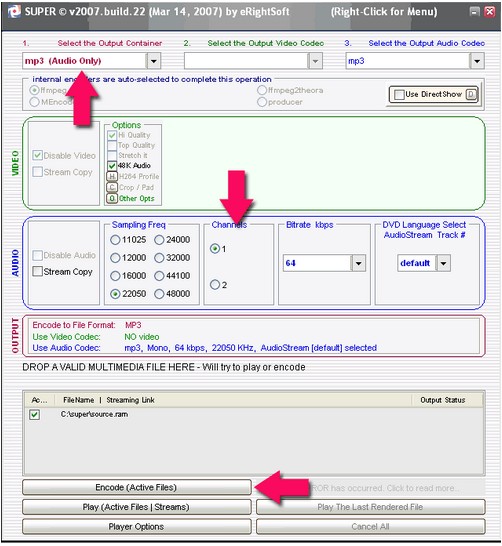Viewport: 502px width, 546px height.
Task: Enable the Use DirectShow checkbox
Action: tap(399, 94)
